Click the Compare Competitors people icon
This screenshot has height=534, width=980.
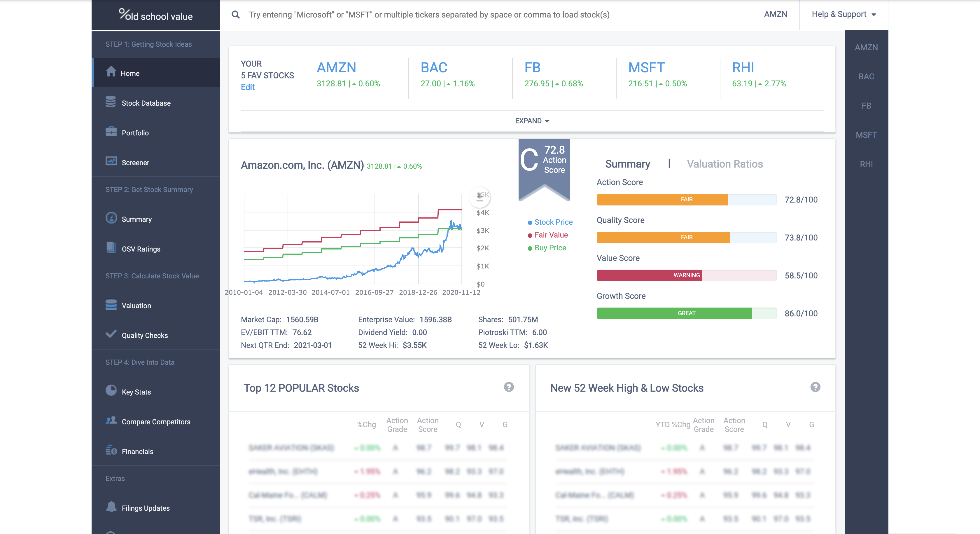111,420
